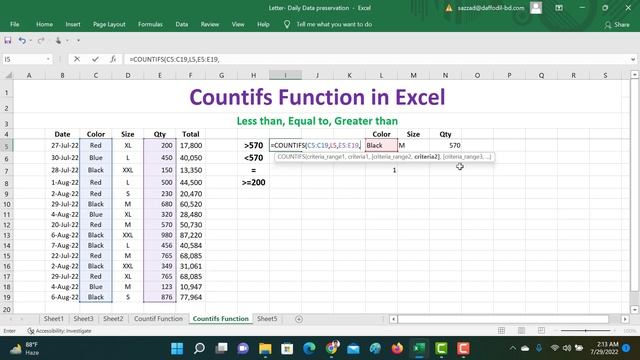Switch to Normal view icon
Screen dimensions: 640x360
(x=501, y=331)
